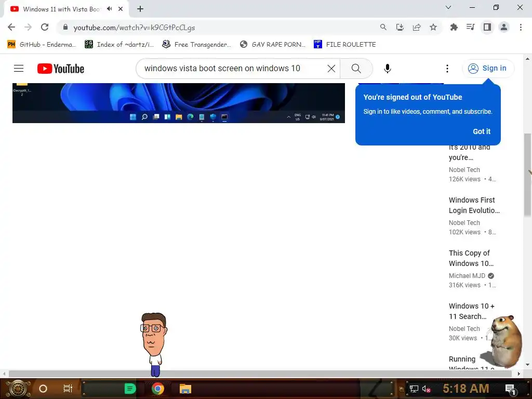Bookmark this page with the star
532x399 pixels.
pyautogui.click(x=433, y=27)
